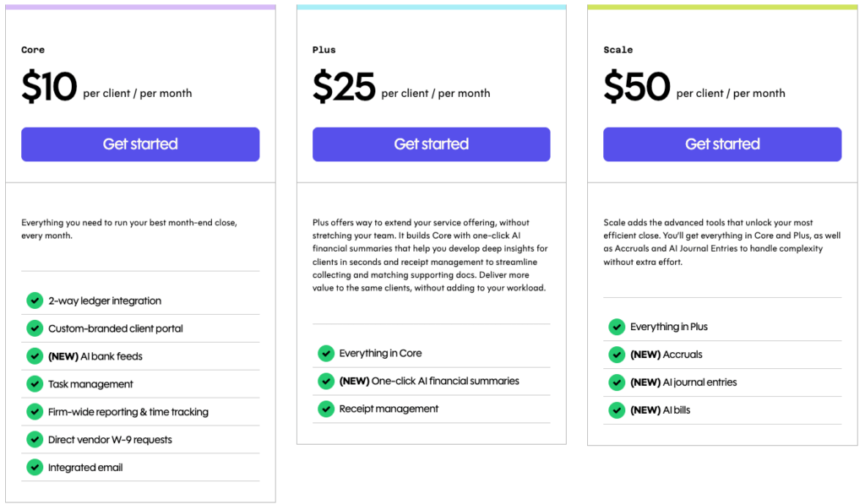
Task: Click the checkmark beside Accruals in Scale
Action: (617, 355)
